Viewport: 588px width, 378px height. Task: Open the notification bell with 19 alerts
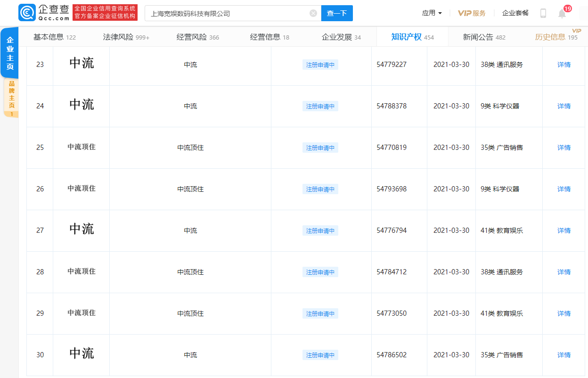click(x=562, y=14)
